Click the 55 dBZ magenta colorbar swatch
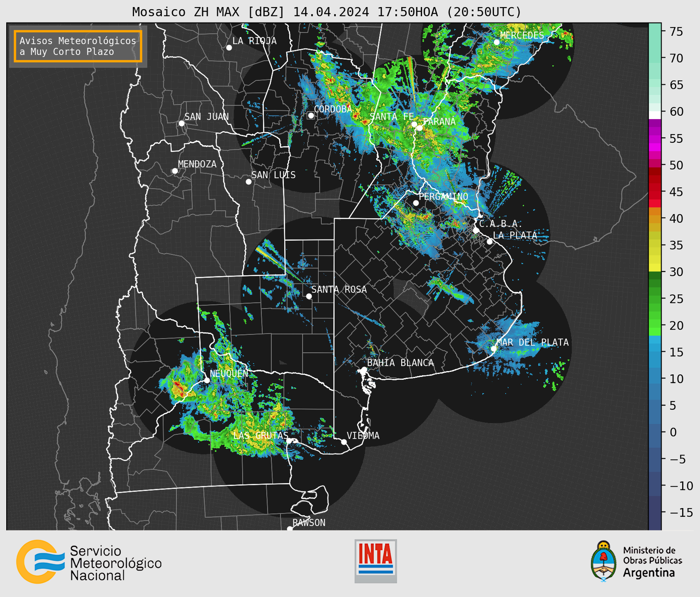 point(655,139)
